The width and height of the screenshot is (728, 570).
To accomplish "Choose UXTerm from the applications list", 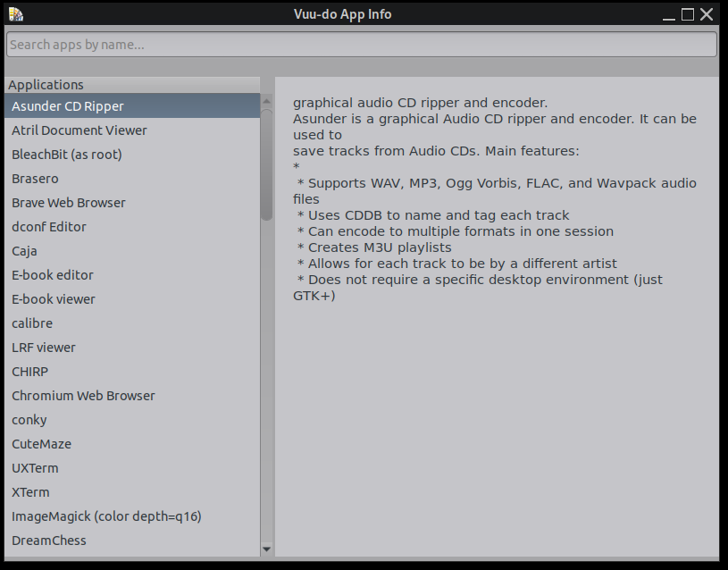I will pos(132,468).
